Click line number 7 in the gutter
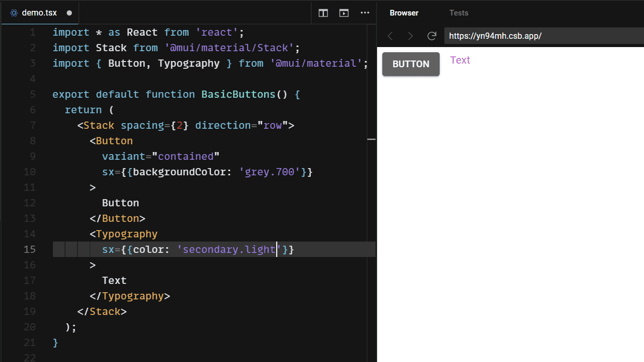The image size is (644, 362). [x=32, y=125]
